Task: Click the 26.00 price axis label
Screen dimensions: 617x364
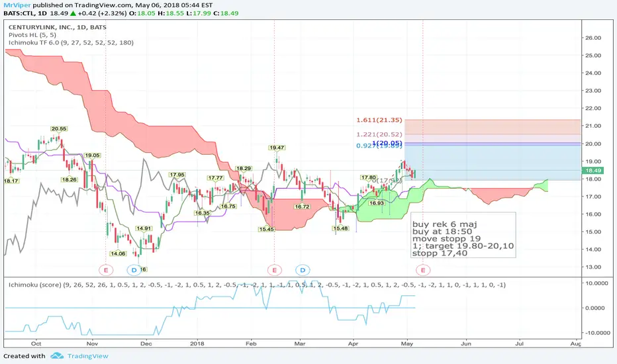Action: pyautogui.click(x=593, y=38)
